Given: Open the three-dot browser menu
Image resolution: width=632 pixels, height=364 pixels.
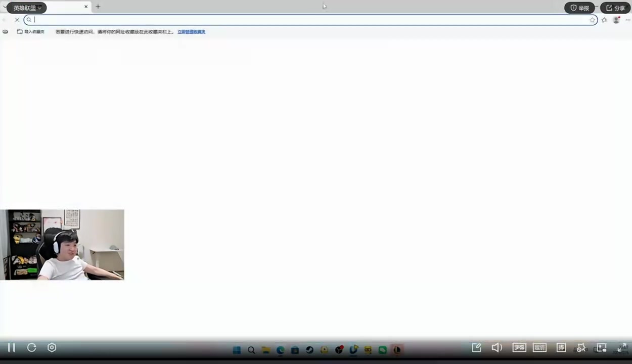Looking at the screenshot, I should coord(627,20).
